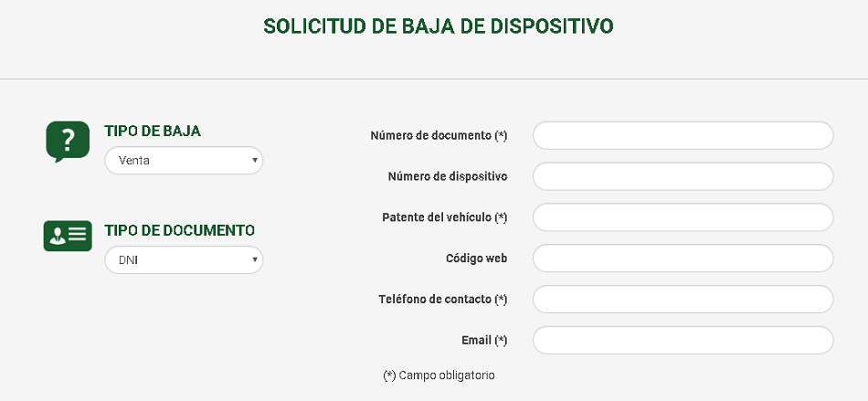Click the Tipo de Documento heading

click(179, 230)
